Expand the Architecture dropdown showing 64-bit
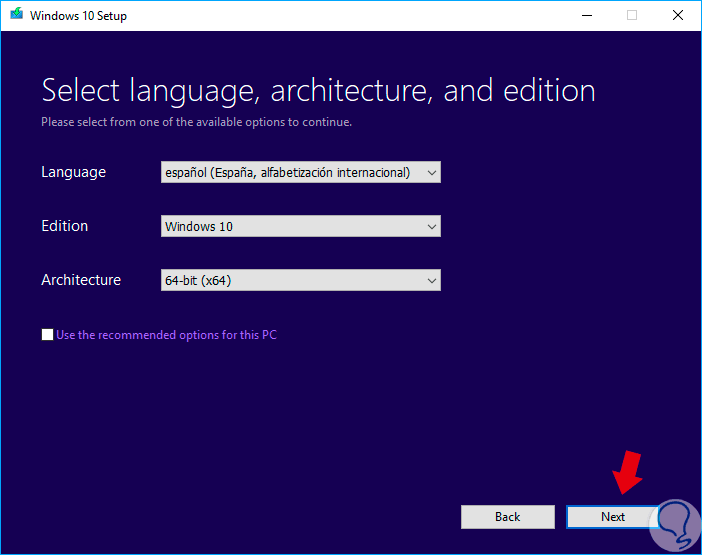The image size is (702, 555). [301, 280]
